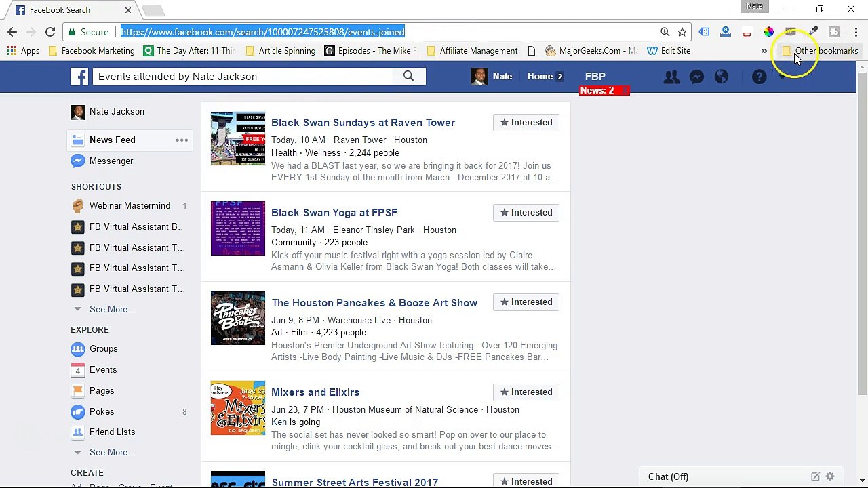Open Events in the Explore section
The image size is (868, 488).
tap(103, 370)
